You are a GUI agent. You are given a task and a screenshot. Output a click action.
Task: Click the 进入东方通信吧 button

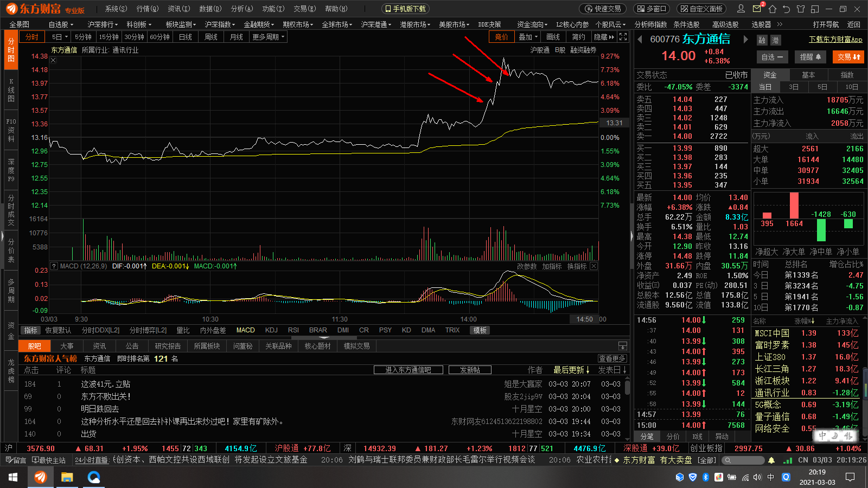point(409,370)
